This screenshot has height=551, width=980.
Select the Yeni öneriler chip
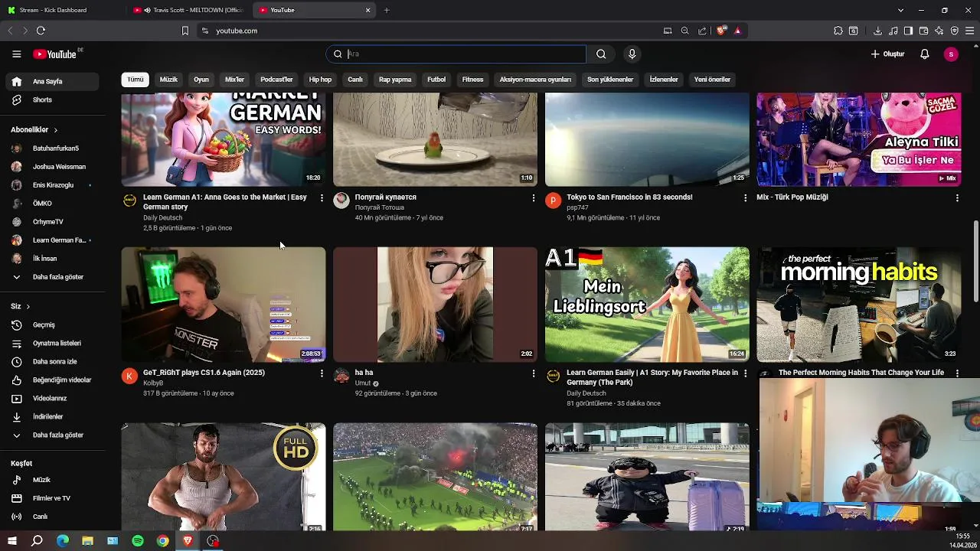click(x=712, y=80)
